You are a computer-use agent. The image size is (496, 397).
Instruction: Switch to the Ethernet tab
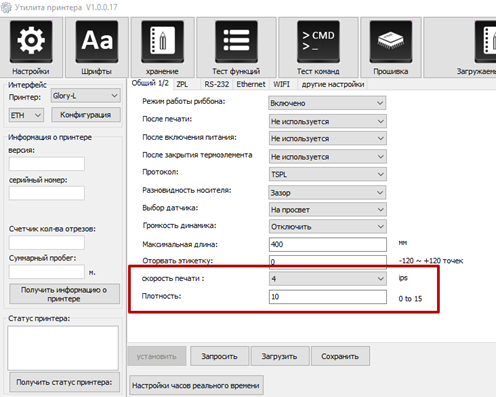point(251,84)
